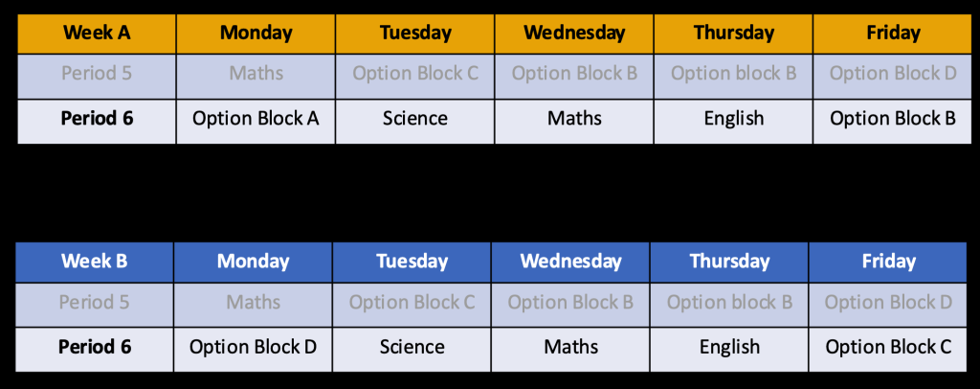The width and height of the screenshot is (980, 389).
Task: Click Period 6 row label in Week A
Action: pos(97,119)
